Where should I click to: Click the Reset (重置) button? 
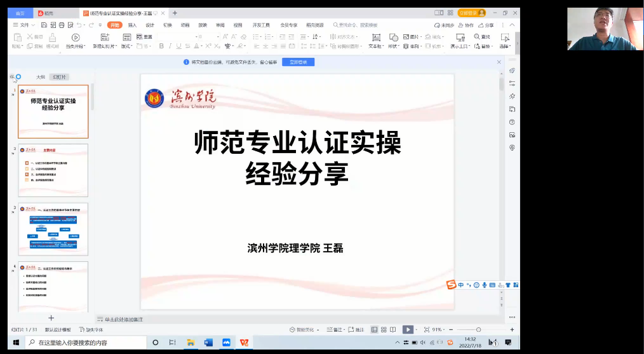[x=145, y=37]
